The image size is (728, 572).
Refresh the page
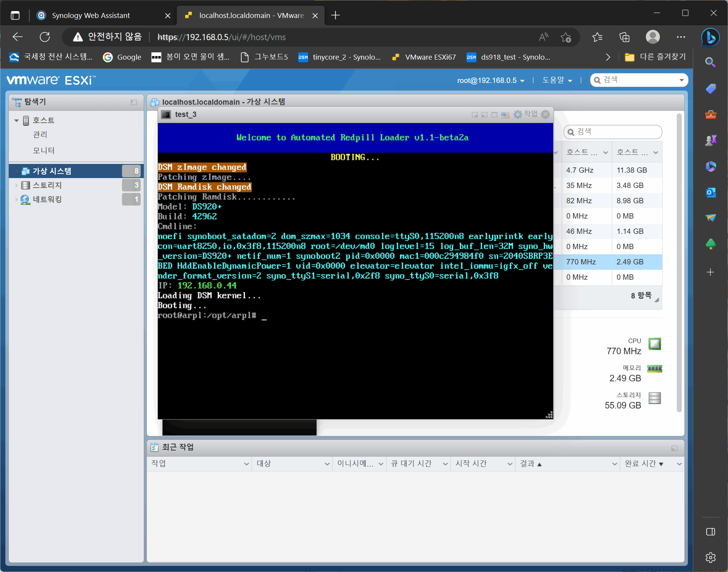click(45, 37)
